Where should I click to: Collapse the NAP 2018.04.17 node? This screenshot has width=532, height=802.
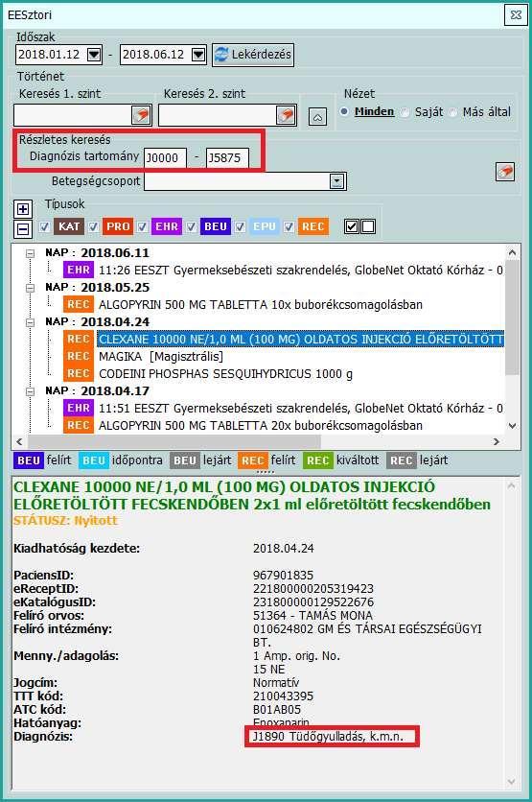(30, 391)
